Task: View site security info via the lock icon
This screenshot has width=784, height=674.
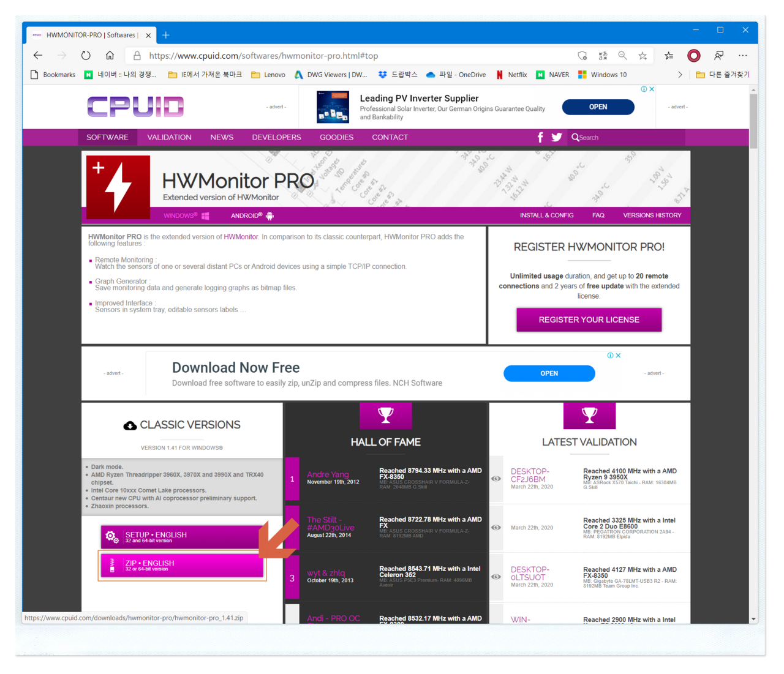Action: [x=137, y=56]
